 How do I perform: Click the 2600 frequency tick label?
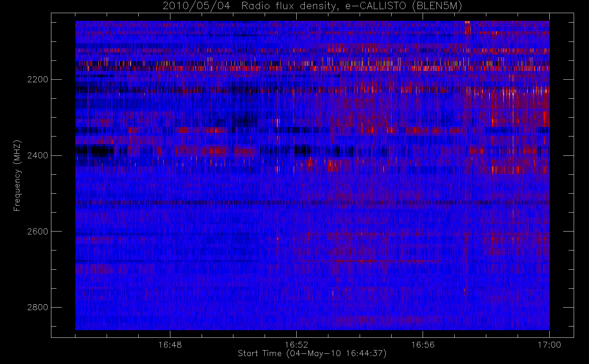pyautogui.click(x=37, y=232)
